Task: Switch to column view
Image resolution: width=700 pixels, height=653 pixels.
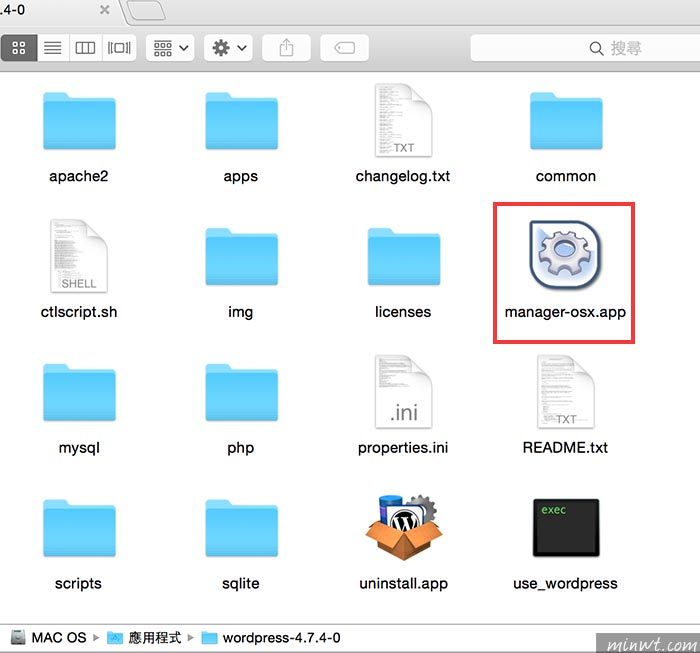Action: point(85,48)
